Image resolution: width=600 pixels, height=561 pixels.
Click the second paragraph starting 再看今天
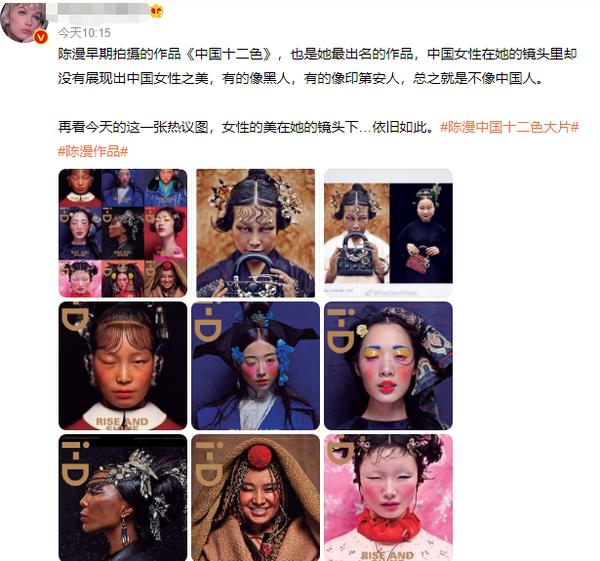(x=246, y=127)
